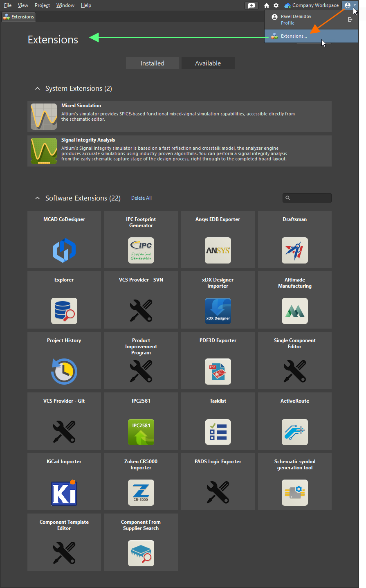This screenshot has width=366, height=588.
Task: Open the Help menu
Action: click(x=86, y=5)
